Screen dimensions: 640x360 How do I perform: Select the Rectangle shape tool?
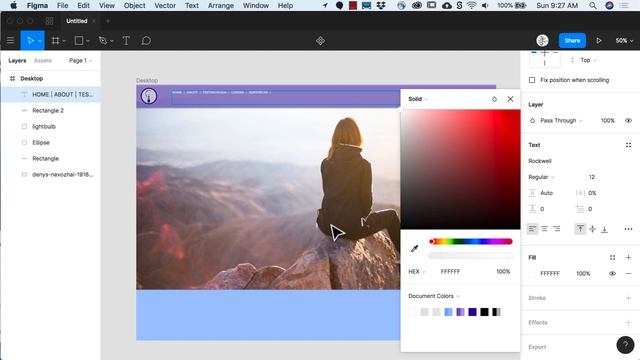click(x=79, y=40)
